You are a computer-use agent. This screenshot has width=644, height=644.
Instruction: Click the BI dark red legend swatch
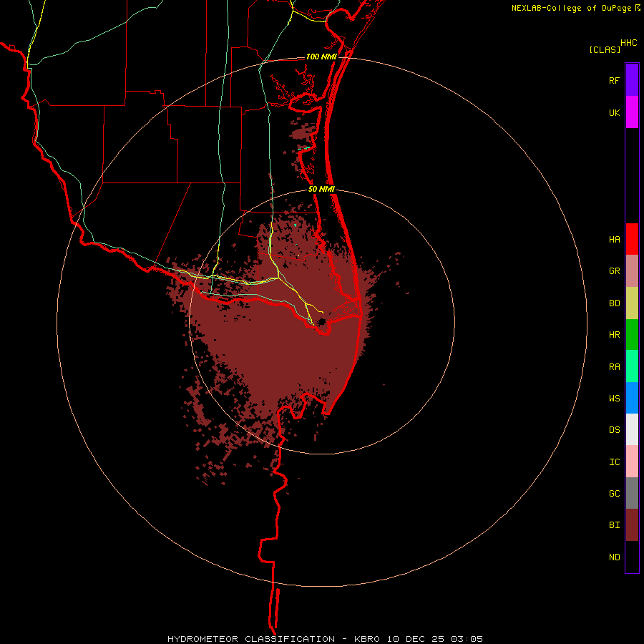pyautogui.click(x=632, y=525)
